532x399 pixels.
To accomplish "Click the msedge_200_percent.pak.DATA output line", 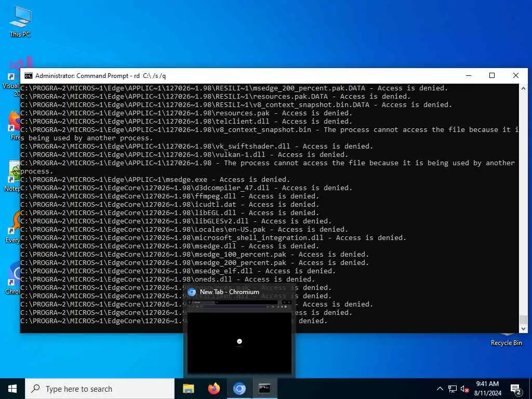I will [234, 88].
